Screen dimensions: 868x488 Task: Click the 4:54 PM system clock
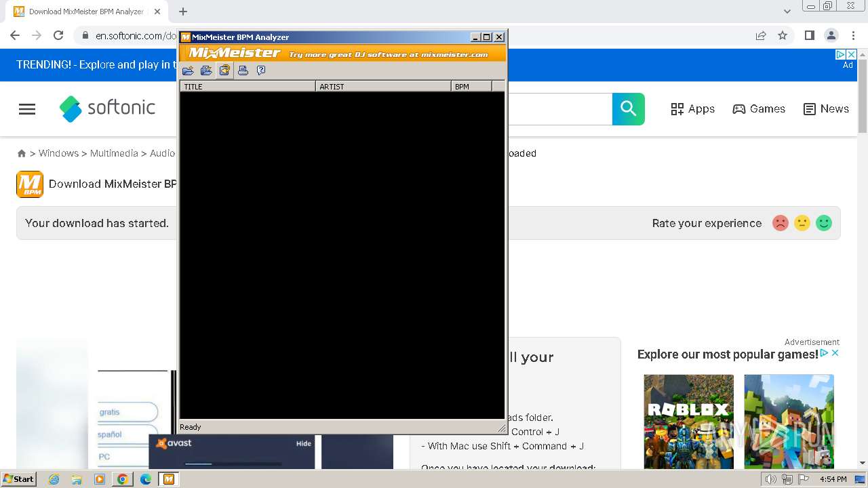[x=833, y=479]
